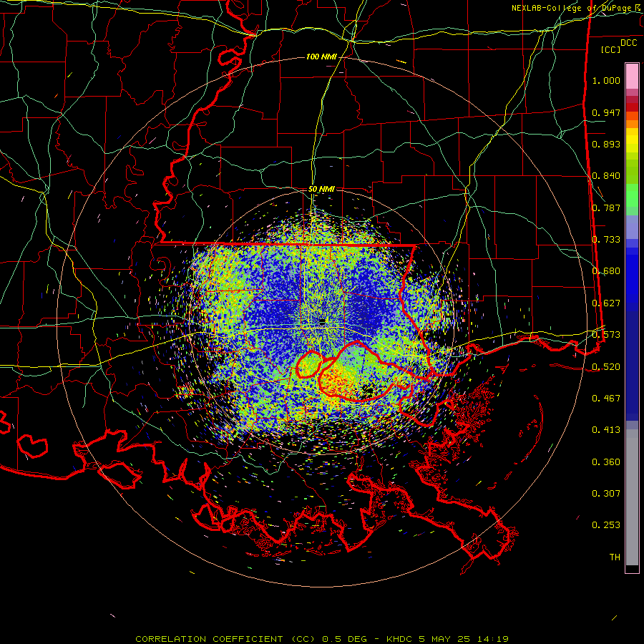Select the 0.680 scale value
The height and width of the screenshot is (644, 644).
point(606,271)
